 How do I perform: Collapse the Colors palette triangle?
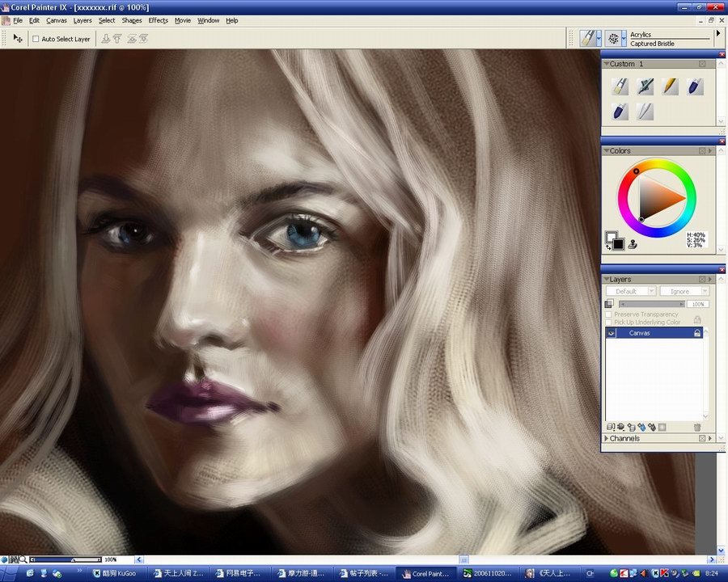[x=606, y=150]
